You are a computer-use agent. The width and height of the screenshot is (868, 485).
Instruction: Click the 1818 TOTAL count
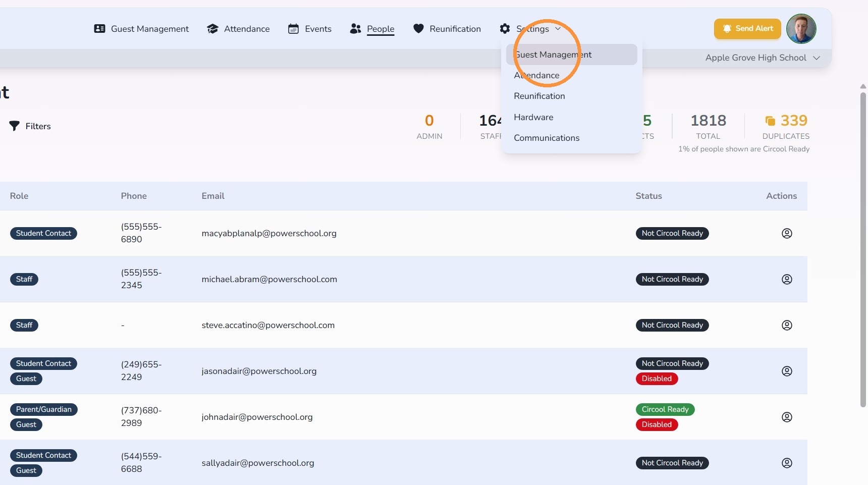click(x=708, y=127)
